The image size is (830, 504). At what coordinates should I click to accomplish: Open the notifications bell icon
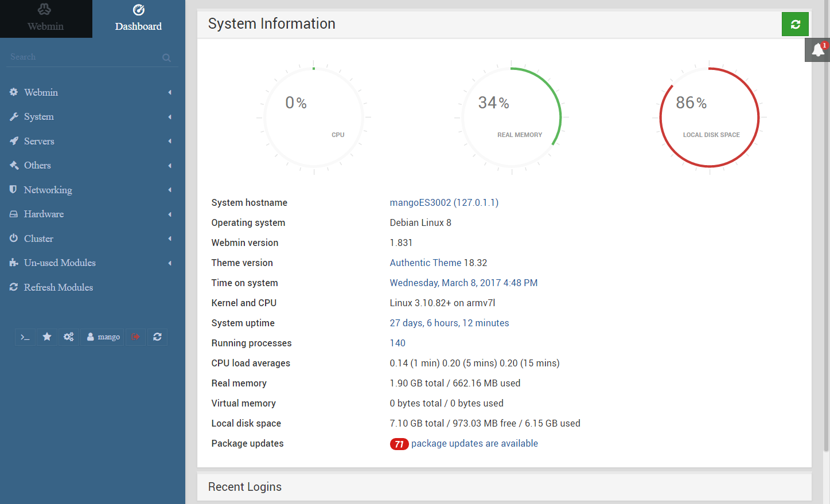point(817,50)
